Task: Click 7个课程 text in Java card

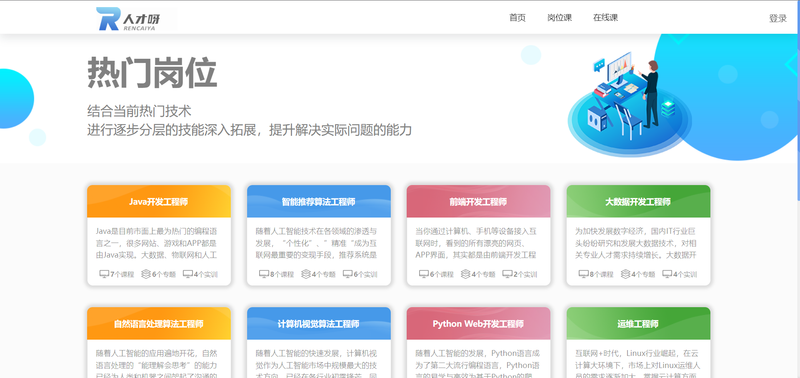Action: [122, 274]
